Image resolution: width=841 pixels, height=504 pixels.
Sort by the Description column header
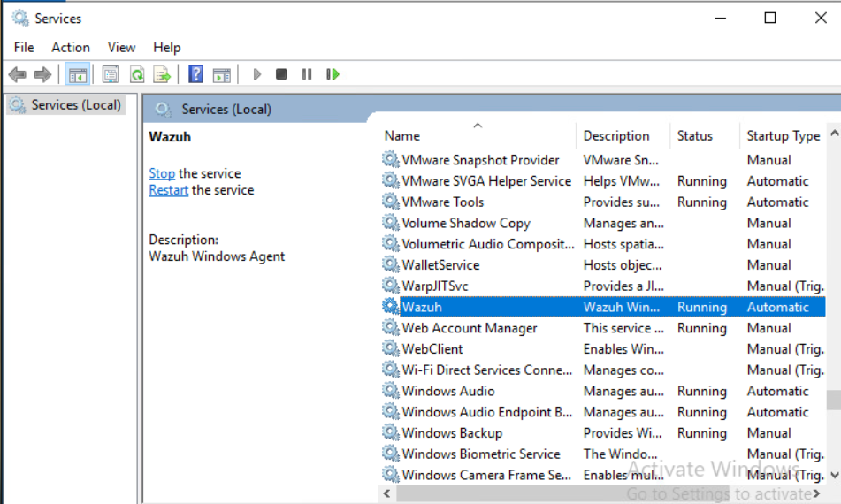623,135
